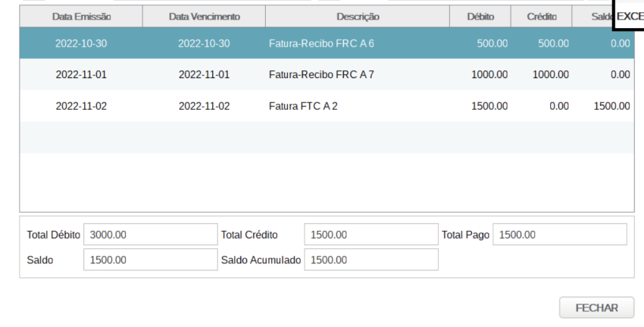The height and width of the screenshot is (327, 644).
Task: Click the partially visible EXCEL button
Action: click(x=629, y=17)
